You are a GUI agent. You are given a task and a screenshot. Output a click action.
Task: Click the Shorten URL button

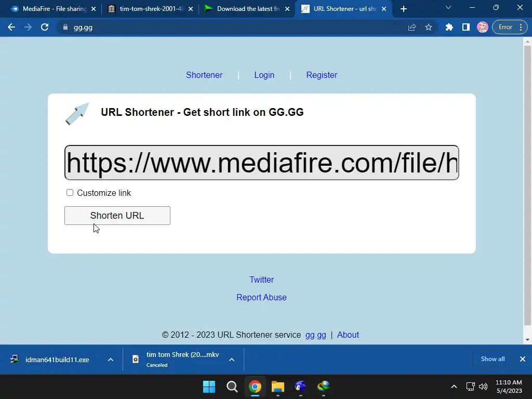point(117,216)
